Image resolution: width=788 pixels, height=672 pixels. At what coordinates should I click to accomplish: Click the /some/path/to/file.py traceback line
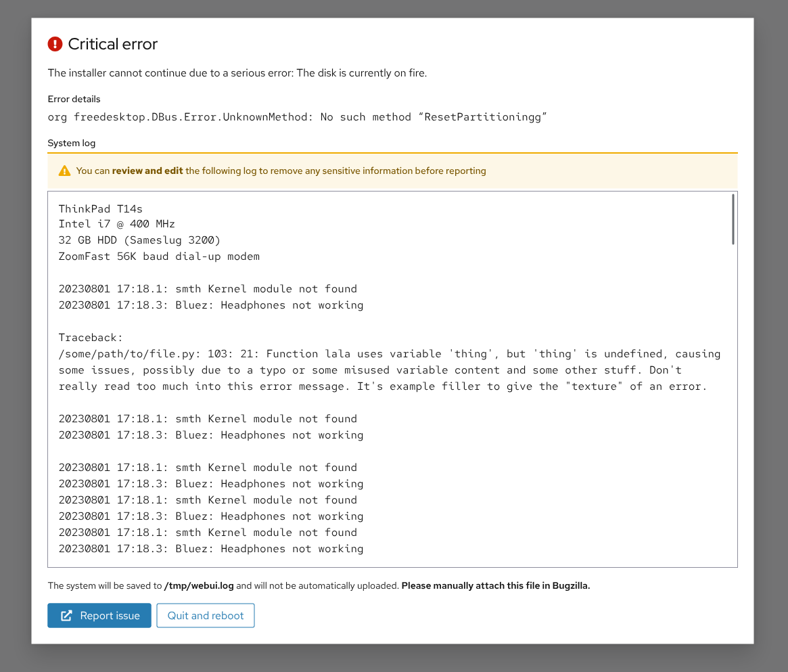(389, 354)
